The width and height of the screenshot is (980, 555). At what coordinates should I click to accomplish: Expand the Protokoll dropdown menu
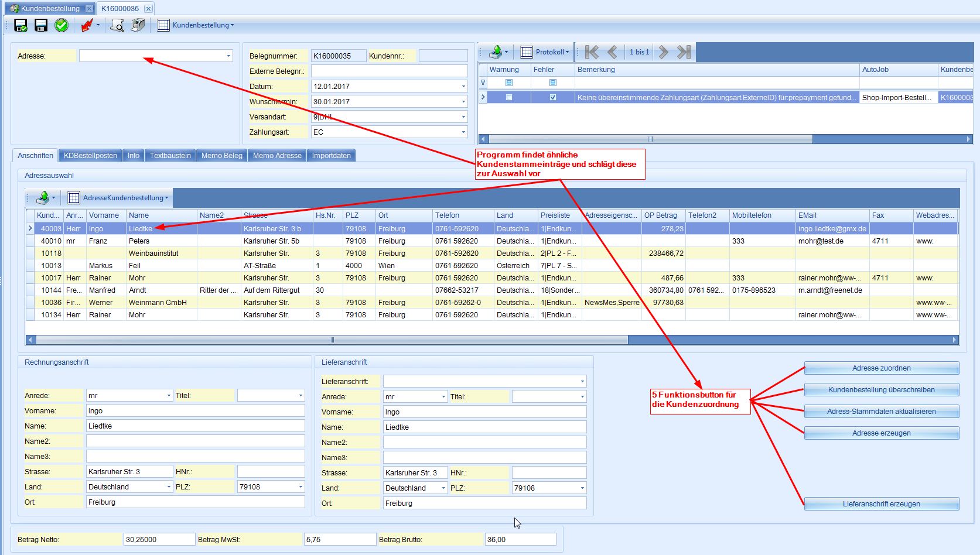(x=552, y=52)
